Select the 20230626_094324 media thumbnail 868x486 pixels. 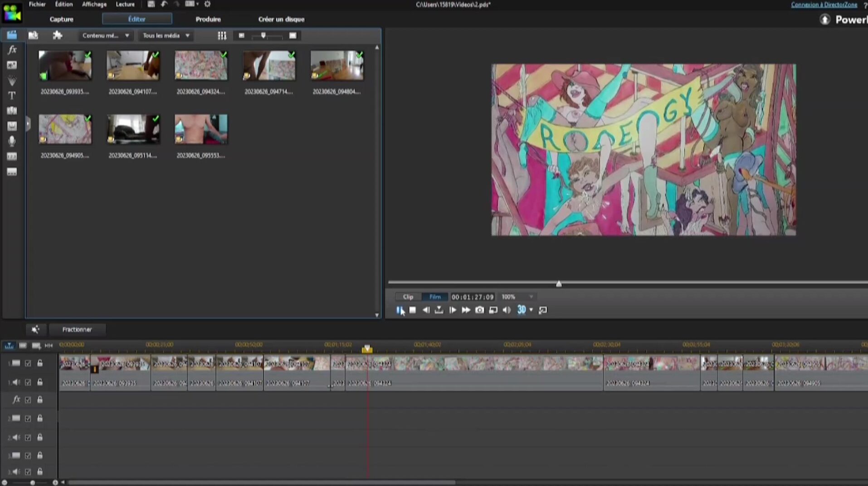(x=201, y=65)
